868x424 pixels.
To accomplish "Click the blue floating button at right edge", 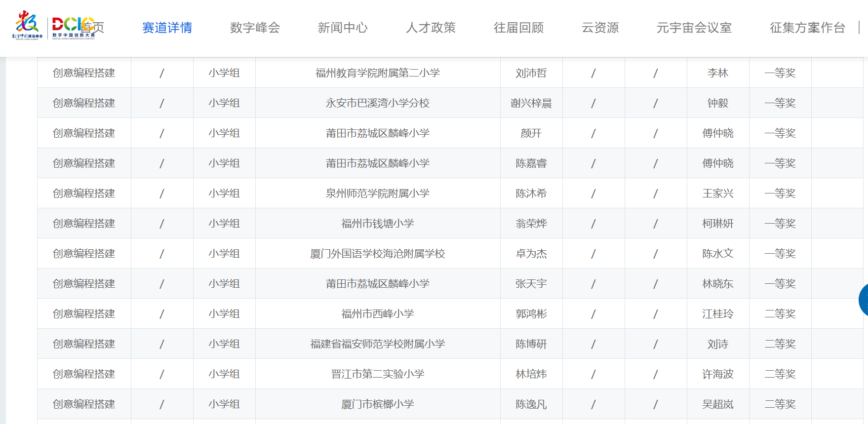I will [864, 300].
